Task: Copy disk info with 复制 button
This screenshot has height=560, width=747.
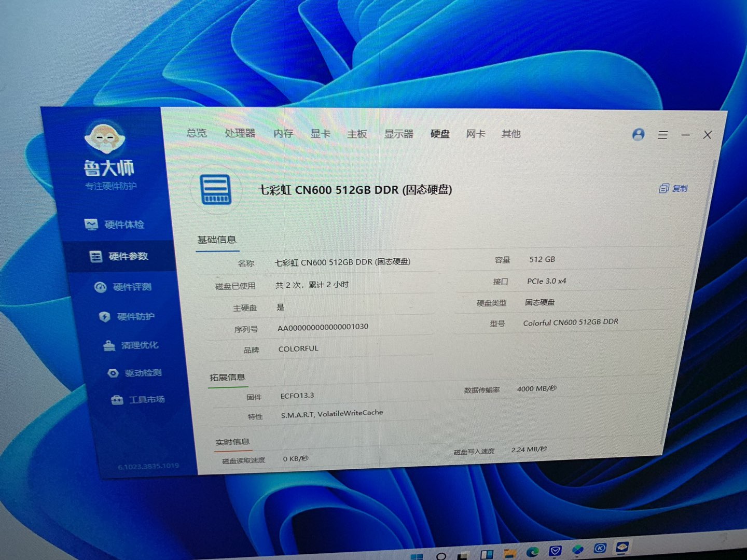Action: pyautogui.click(x=673, y=188)
